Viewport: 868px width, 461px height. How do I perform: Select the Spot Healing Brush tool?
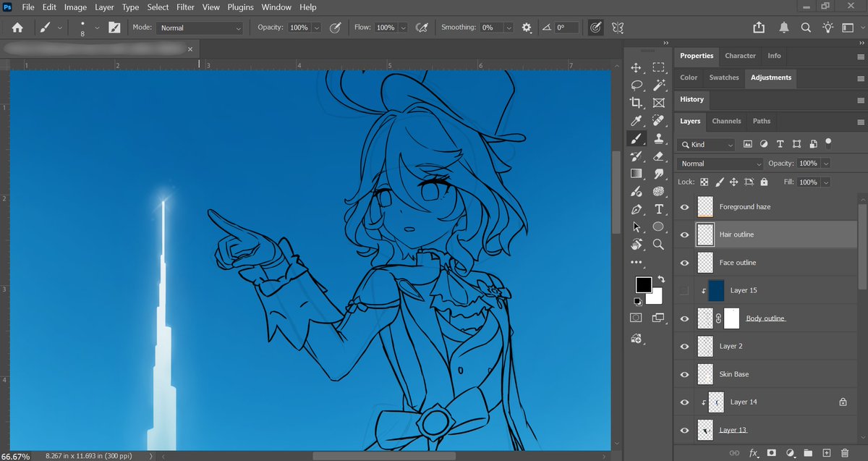(658, 120)
